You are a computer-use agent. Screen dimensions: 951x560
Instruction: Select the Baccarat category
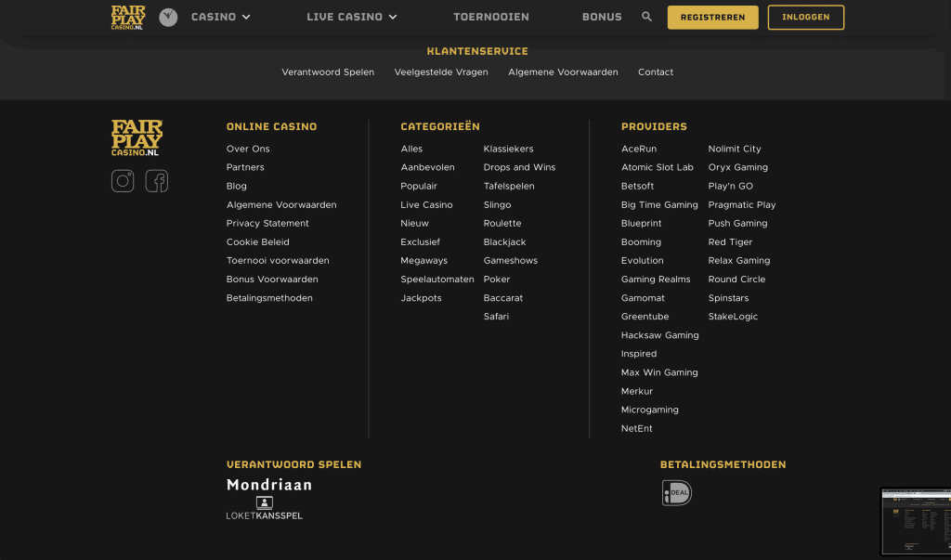(x=502, y=298)
